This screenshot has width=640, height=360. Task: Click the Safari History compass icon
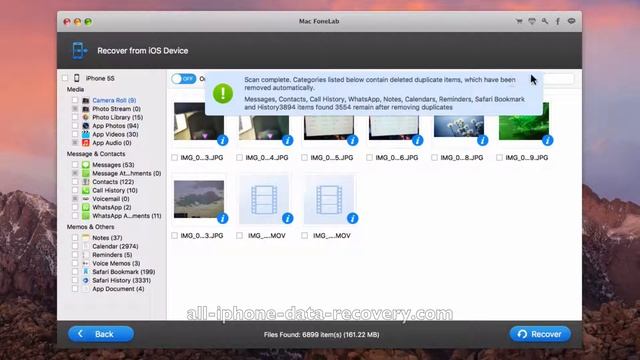(x=86, y=280)
